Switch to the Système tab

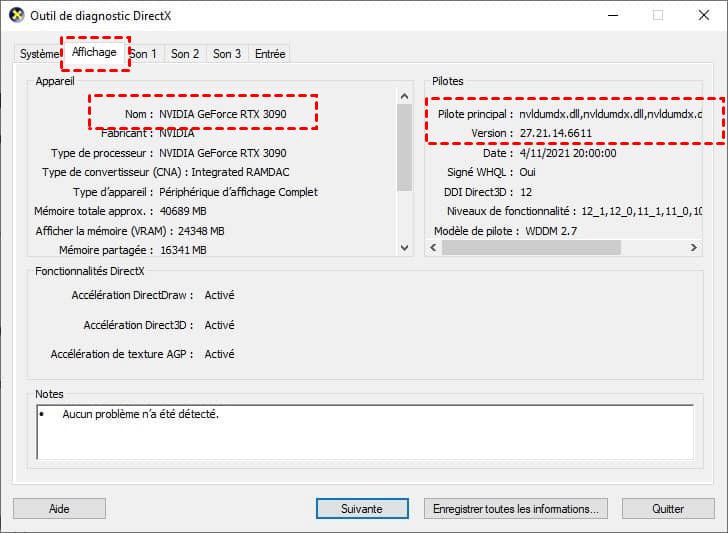click(x=39, y=54)
